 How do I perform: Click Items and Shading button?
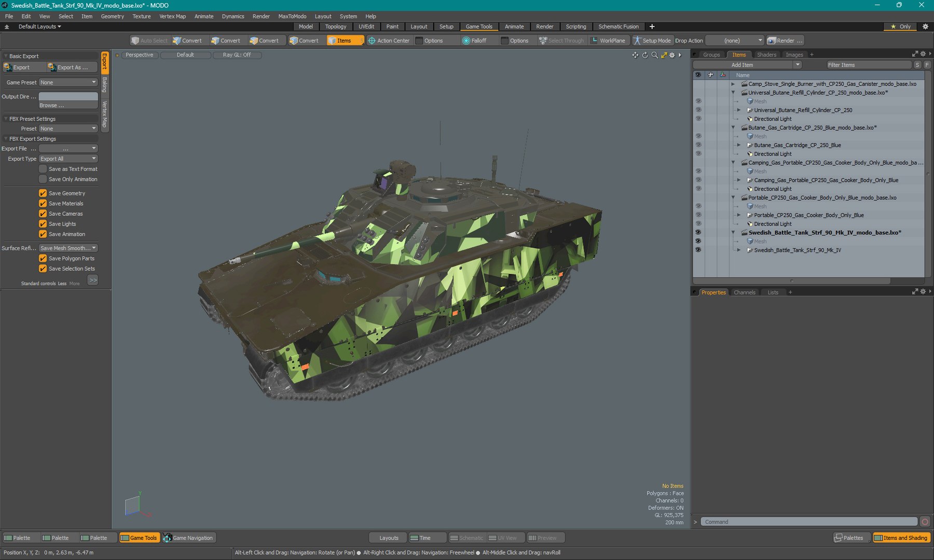(902, 538)
